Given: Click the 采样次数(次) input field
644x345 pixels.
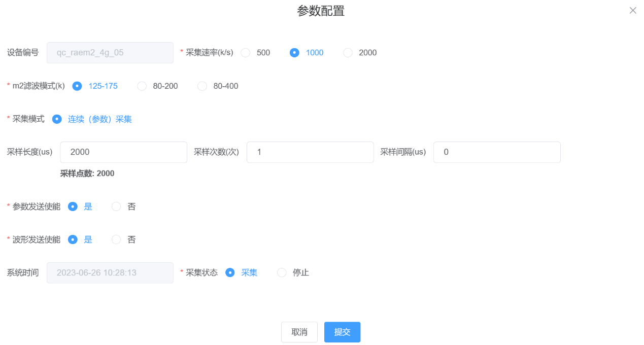Looking at the screenshot, I should 310,152.
